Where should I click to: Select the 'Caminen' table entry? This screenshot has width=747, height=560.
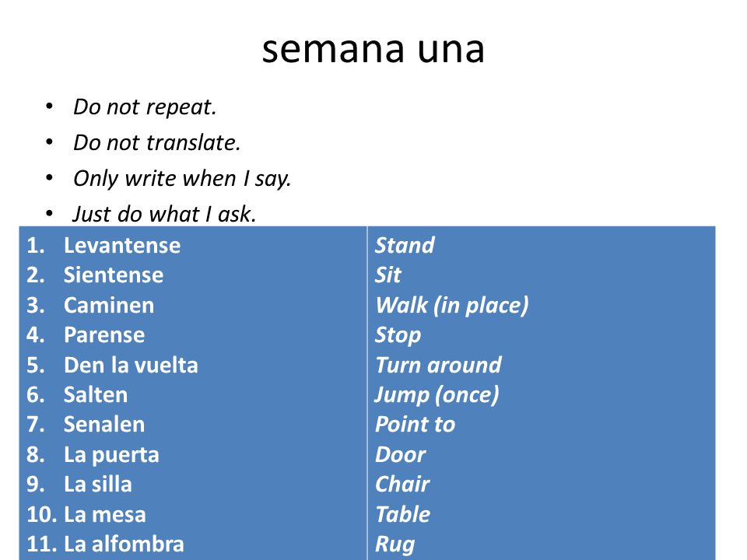[x=109, y=305]
